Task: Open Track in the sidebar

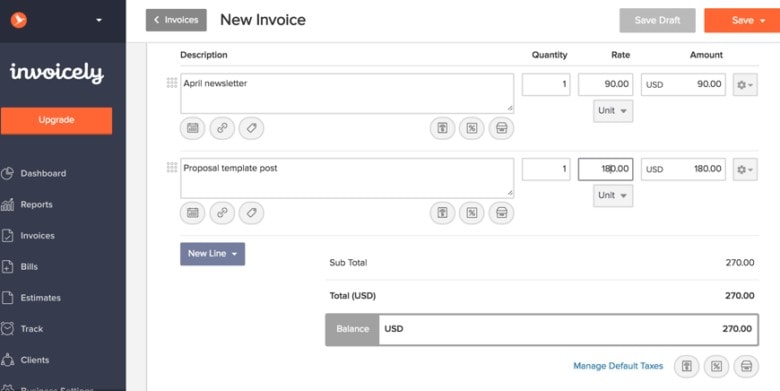Action: [32, 329]
